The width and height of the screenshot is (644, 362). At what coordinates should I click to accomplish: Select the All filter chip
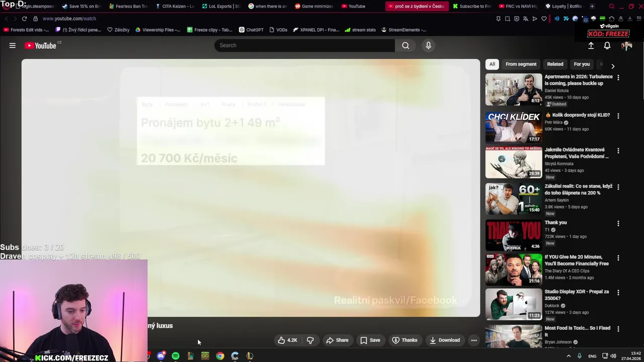click(492, 64)
